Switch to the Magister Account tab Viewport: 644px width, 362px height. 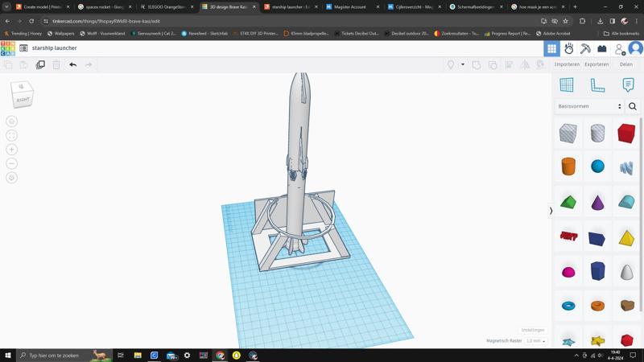coord(352,7)
